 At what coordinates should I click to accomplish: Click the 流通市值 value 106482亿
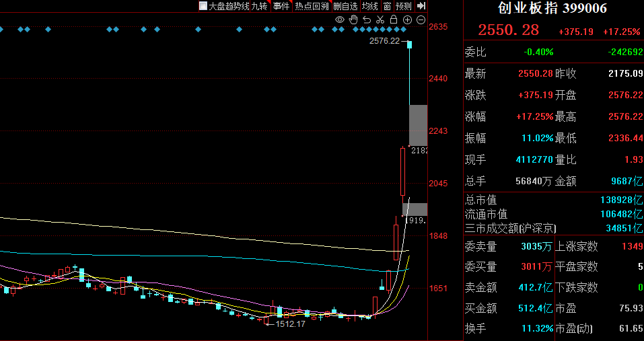622,214
